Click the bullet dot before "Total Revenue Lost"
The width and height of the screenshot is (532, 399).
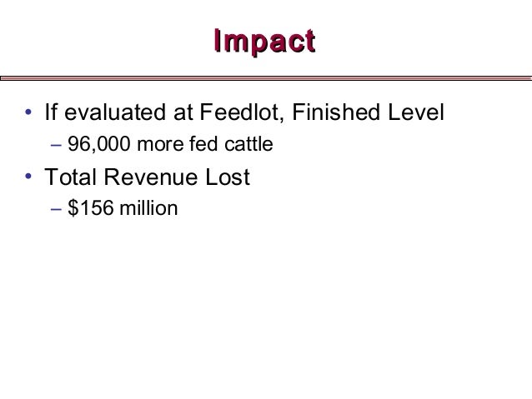(28, 178)
